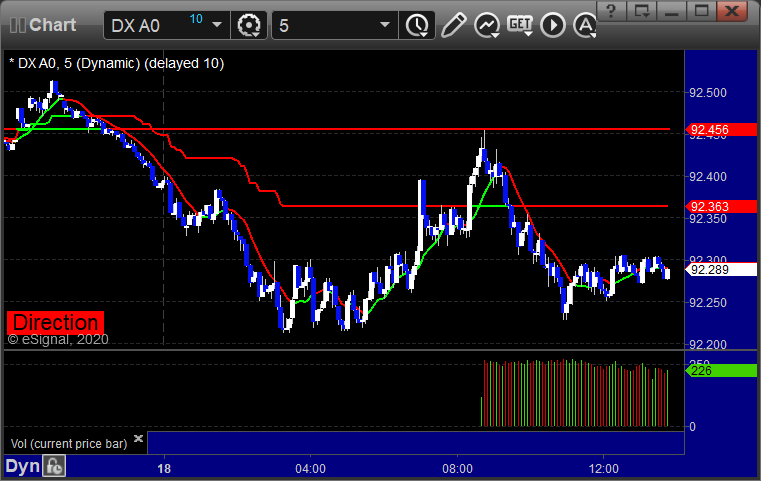This screenshot has height=481, width=761.
Task: Select the 92.456 red price marker
Action: click(721, 130)
